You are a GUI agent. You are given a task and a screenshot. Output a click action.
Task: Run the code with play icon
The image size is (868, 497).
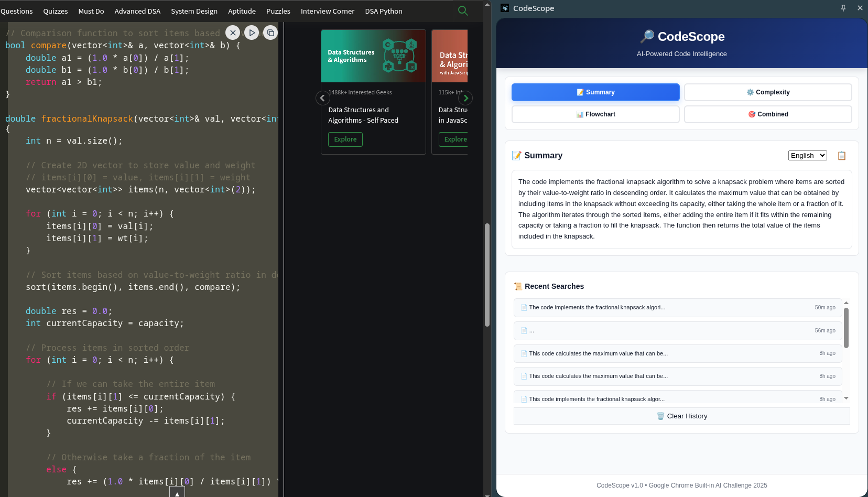tap(252, 33)
